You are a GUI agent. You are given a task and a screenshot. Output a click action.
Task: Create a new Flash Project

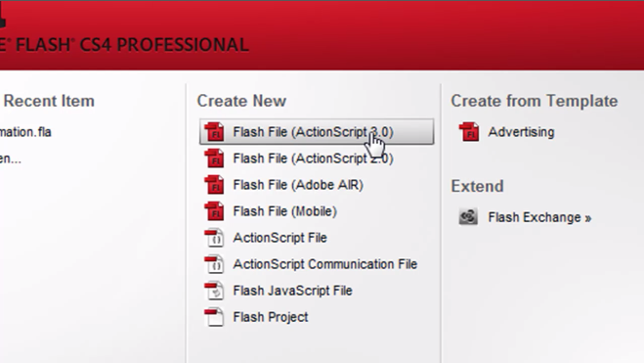click(271, 317)
